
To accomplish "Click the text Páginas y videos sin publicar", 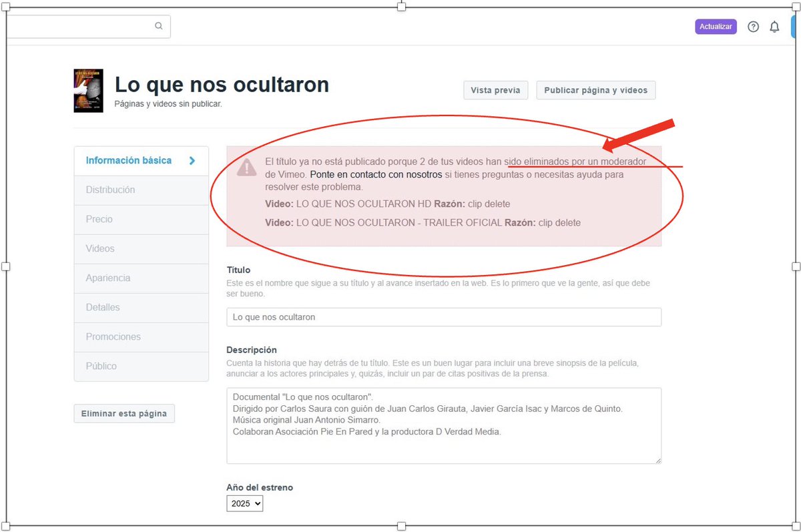I will click(168, 104).
